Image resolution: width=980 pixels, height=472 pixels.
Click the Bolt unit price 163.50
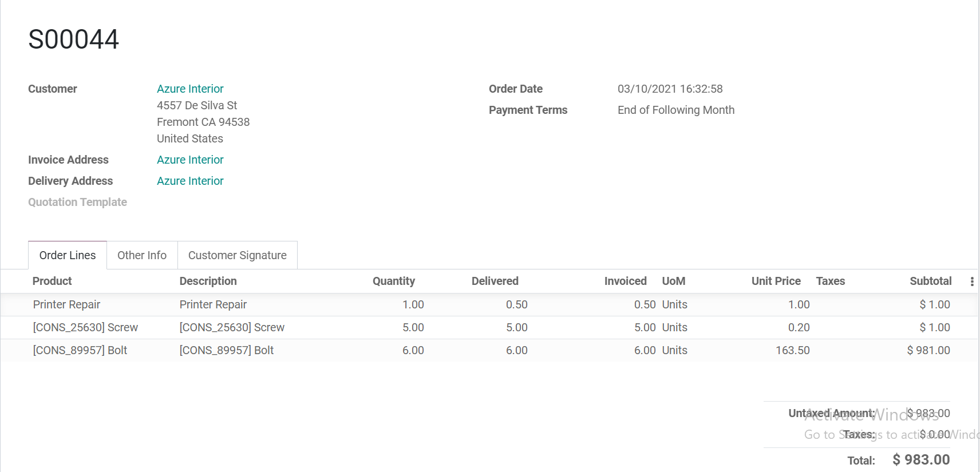click(x=792, y=350)
